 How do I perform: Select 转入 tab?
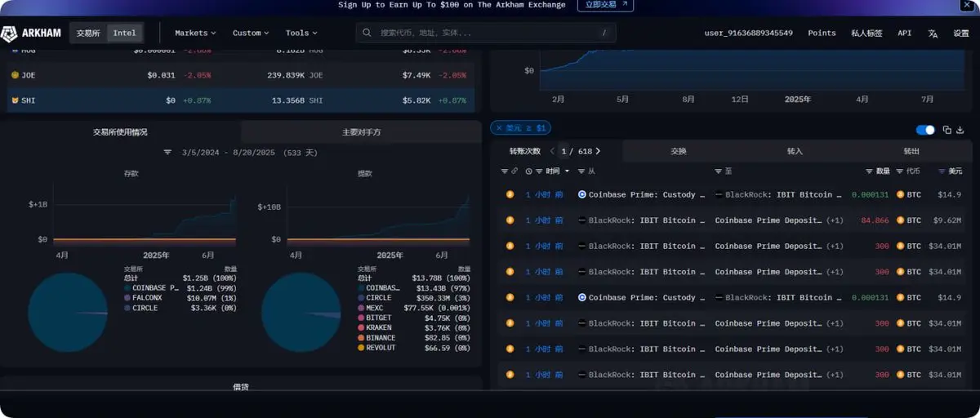pyautogui.click(x=795, y=151)
